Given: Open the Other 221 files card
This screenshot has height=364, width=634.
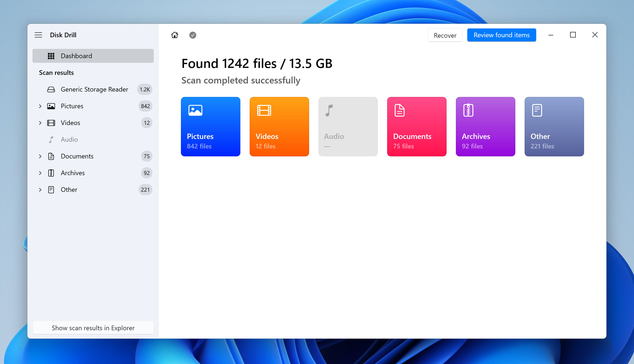Looking at the screenshot, I should click(554, 127).
